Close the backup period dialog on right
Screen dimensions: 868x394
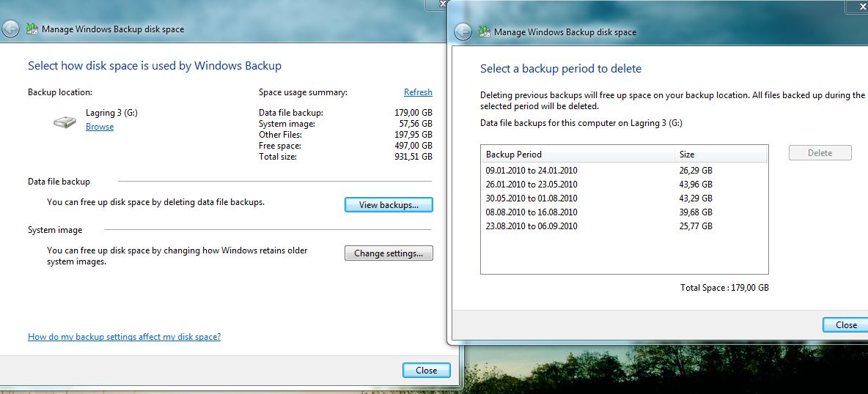coord(845,325)
